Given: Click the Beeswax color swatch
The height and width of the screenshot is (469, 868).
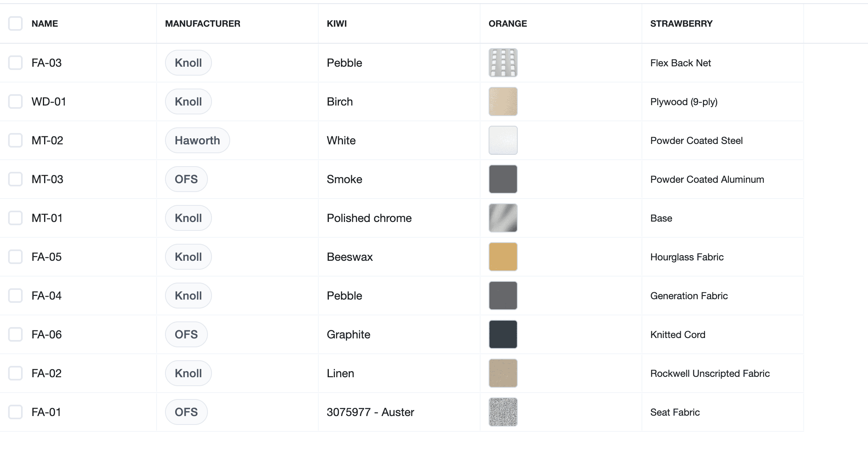Looking at the screenshot, I should click(x=503, y=257).
